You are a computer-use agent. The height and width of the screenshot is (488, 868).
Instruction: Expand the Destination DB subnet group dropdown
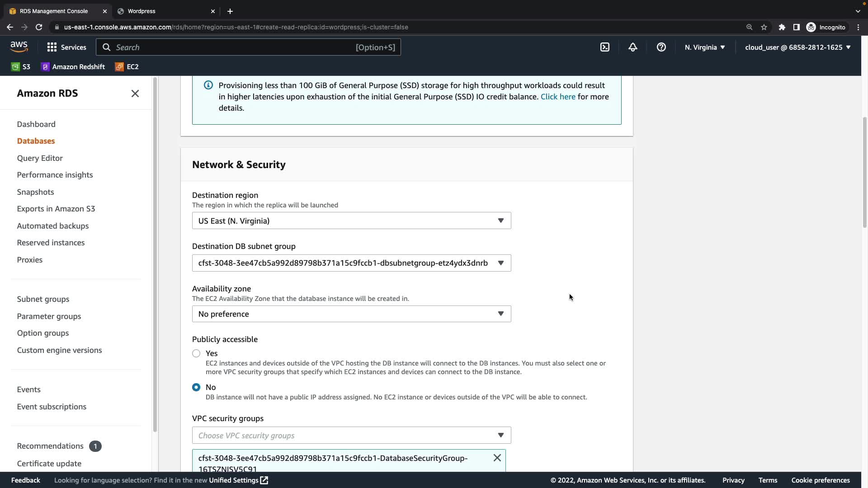click(351, 263)
